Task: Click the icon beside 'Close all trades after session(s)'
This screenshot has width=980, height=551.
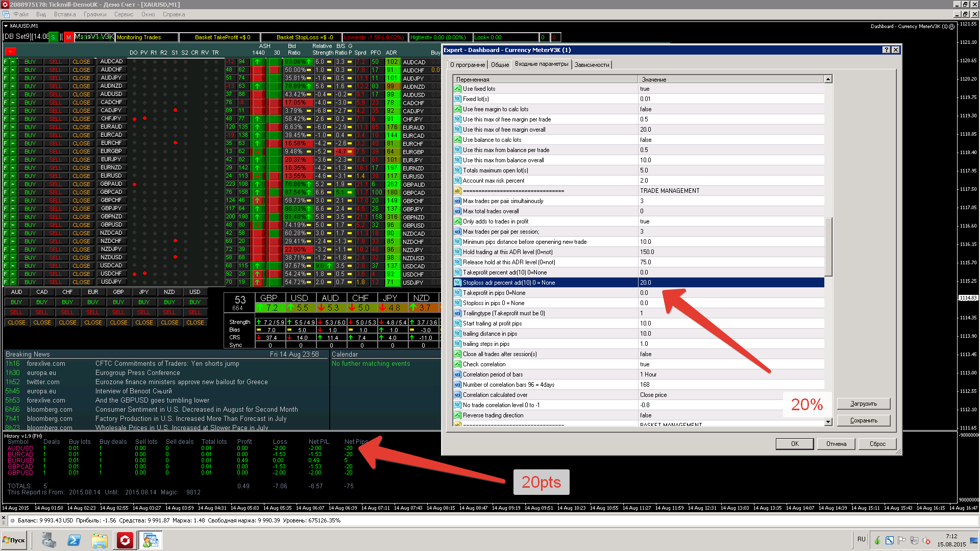Action: [458, 354]
